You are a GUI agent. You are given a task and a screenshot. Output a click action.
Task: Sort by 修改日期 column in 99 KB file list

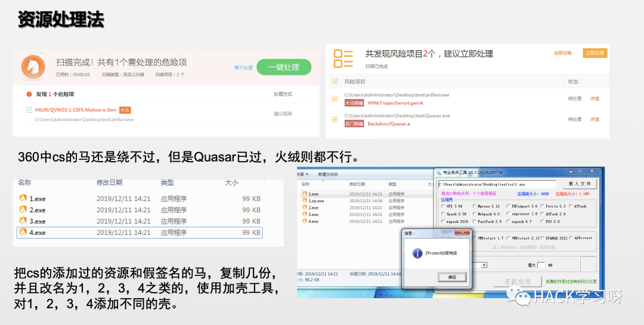click(x=109, y=182)
